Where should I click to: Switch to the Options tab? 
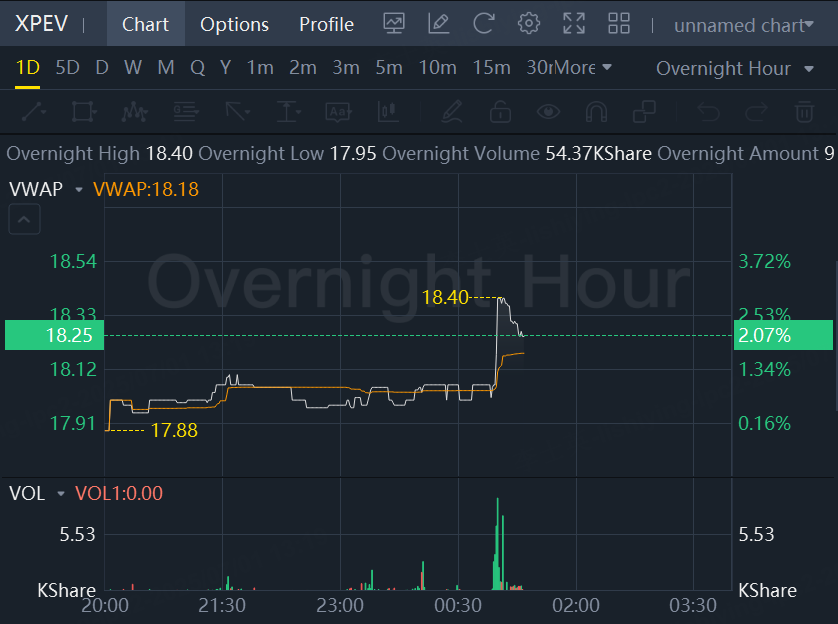pos(234,24)
